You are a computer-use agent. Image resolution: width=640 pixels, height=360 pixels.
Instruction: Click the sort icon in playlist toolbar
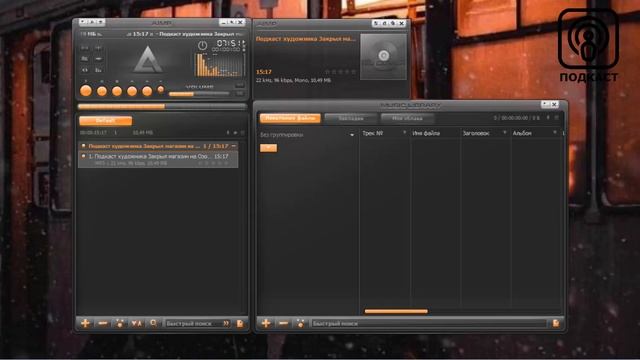pos(136,323)
